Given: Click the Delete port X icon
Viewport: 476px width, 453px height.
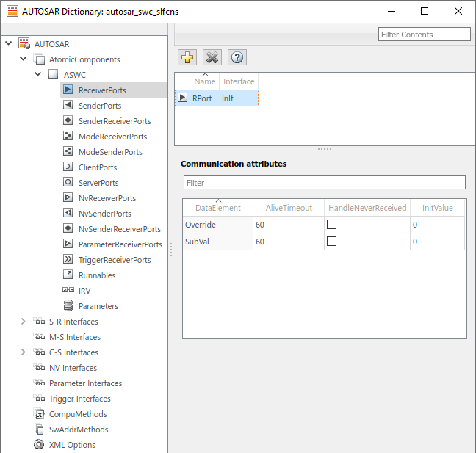Looking at the screenshot, I should coord(212,57).
